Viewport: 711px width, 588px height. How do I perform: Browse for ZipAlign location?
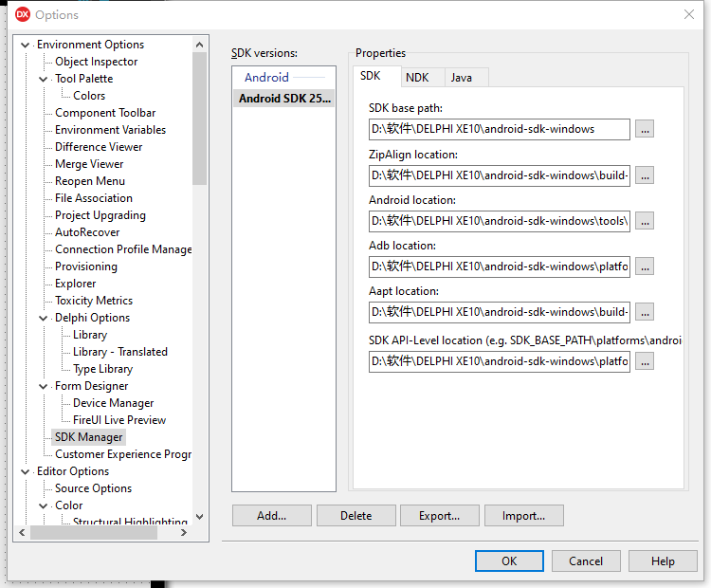(645, 175)
